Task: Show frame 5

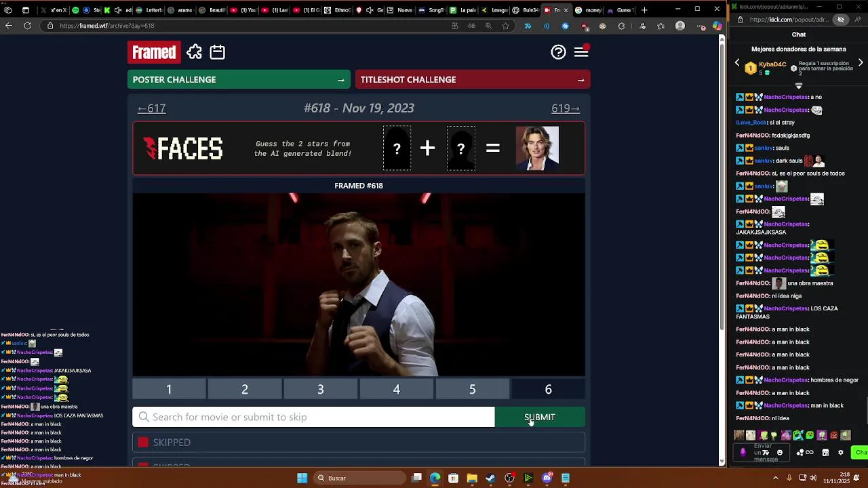Action: pos(473,389)
